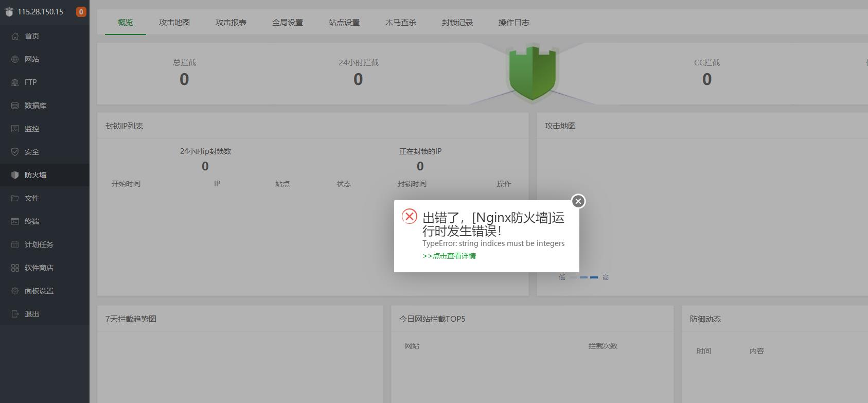This screenshot has width=868, height=403.
Task: Click the grid icon beside 软件商店
Action: click(x=15, y=268)
